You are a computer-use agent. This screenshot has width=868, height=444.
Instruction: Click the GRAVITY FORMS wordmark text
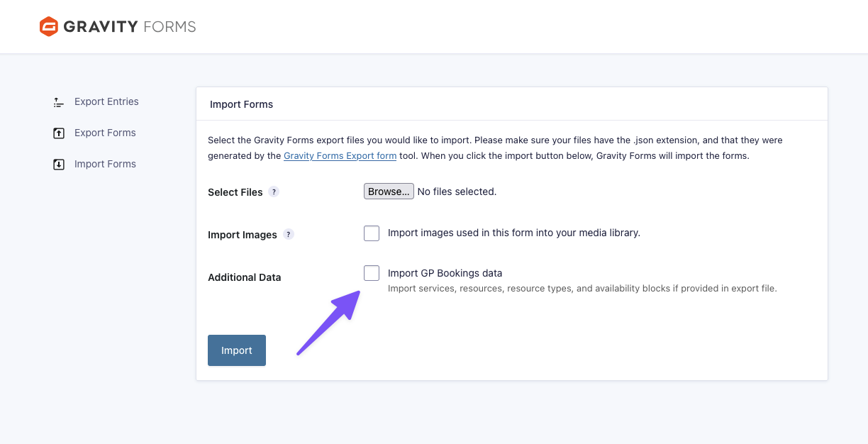(129, 27)
